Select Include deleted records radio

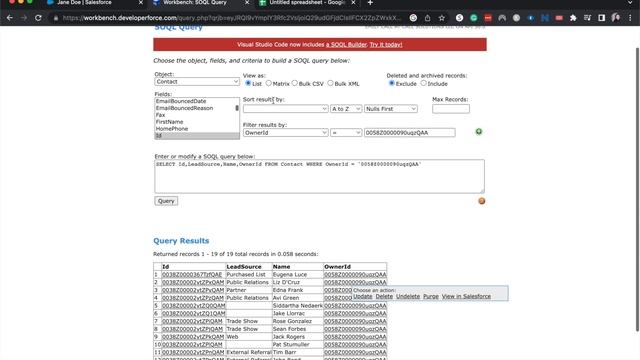click(x=423, y=83)
